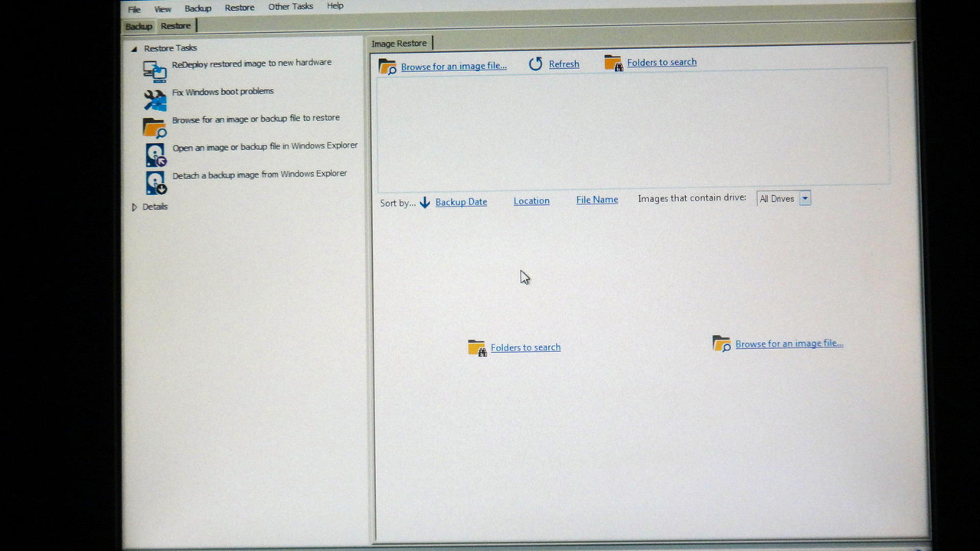Select ReDeploy restored image to new hardware
The width and height of the screenshot is (980, 551).
252,64
